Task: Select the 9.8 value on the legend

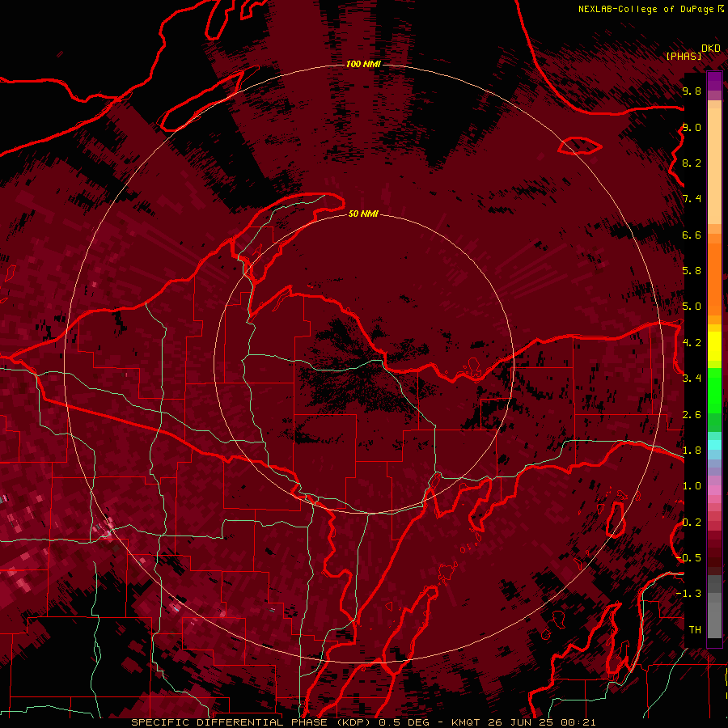Action: pos(692,91)
